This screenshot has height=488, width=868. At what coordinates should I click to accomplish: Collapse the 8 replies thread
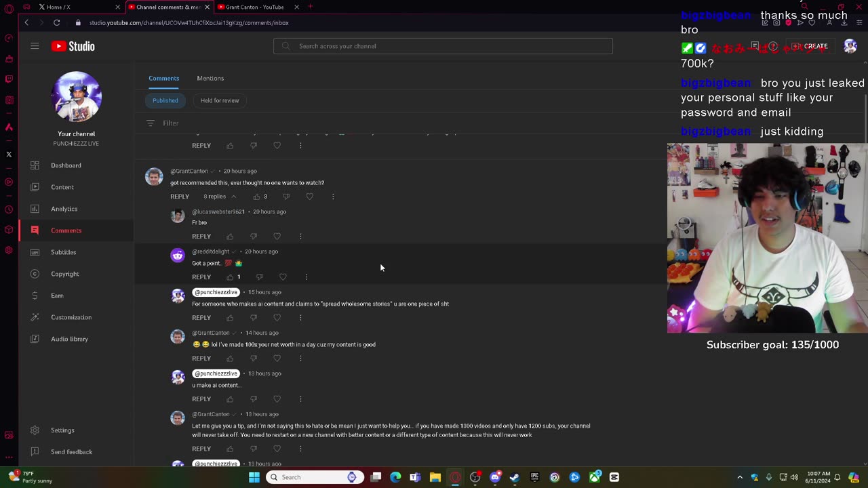coord(220,197)
